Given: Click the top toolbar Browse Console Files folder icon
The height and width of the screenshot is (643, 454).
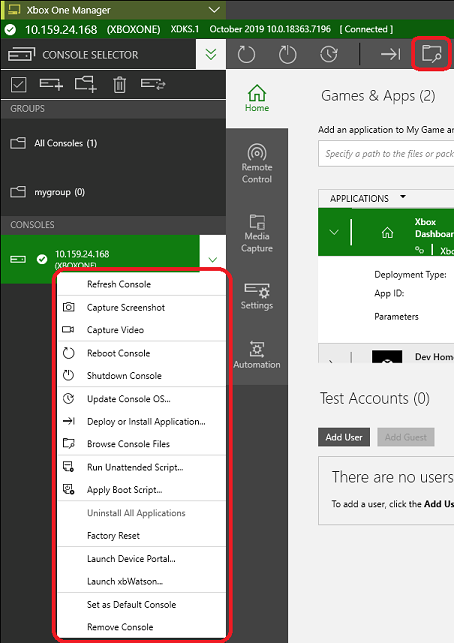Looking at the screenshot, I should [431, 54].
